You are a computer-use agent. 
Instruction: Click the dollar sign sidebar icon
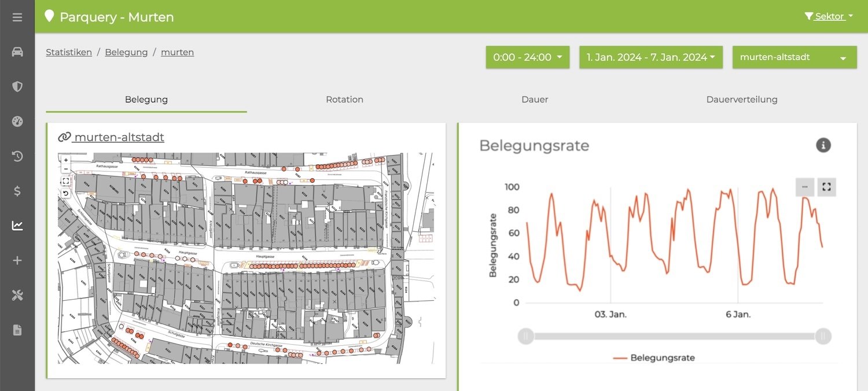(17, 191)
